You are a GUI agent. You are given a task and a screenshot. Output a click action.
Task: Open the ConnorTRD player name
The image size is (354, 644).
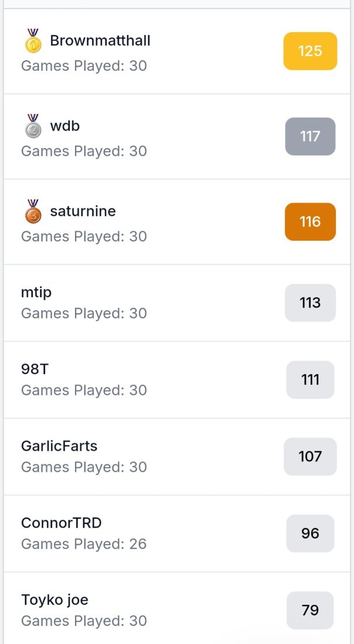62,522
